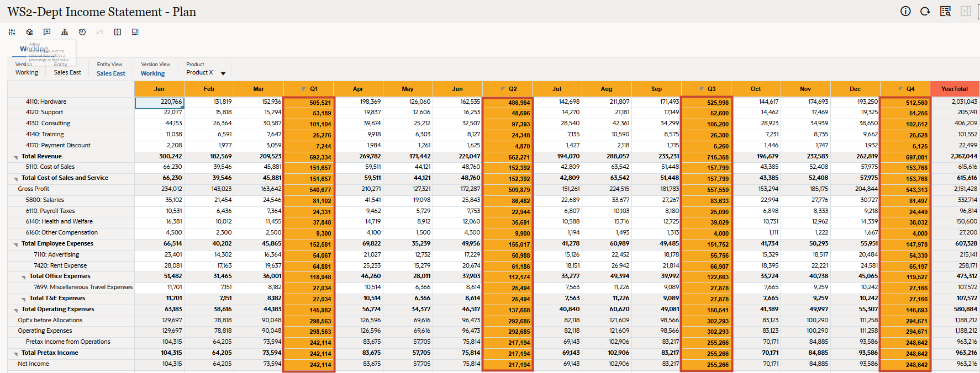Select the 4140: Training row header
This screenshot has width=980, height=373.
tap(71, 134)
